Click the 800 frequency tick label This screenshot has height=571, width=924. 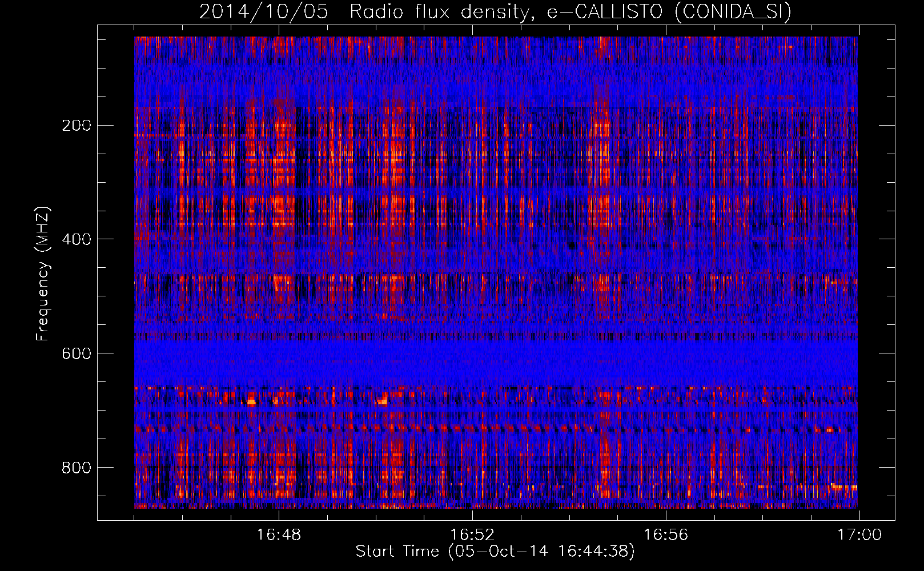(x=77, y=468)
